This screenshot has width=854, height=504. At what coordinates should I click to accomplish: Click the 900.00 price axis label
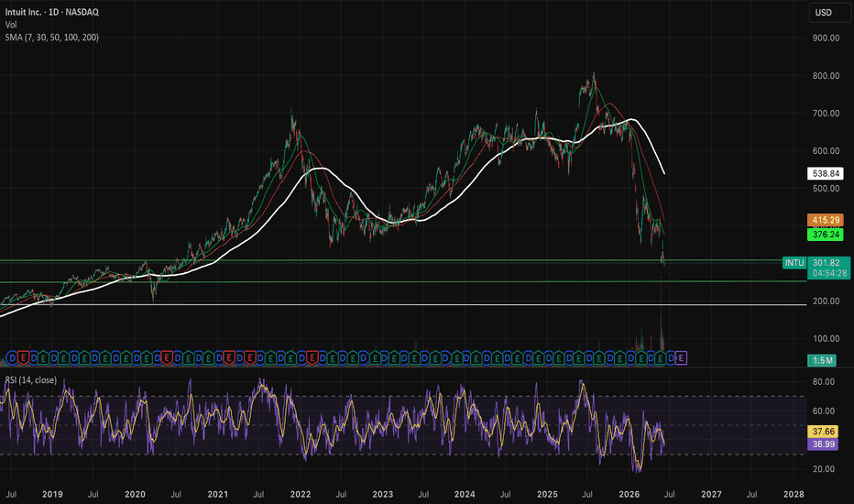(x=826, y=38)
